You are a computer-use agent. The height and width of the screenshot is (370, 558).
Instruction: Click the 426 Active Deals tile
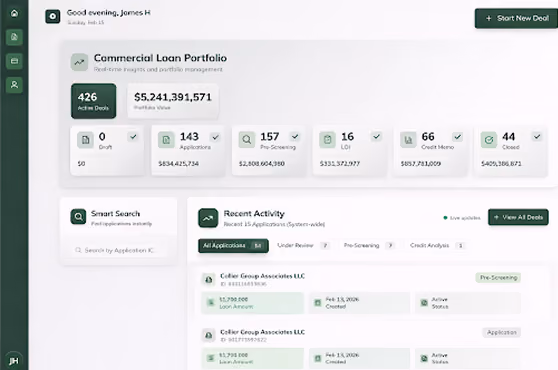[x=94, y=101]
